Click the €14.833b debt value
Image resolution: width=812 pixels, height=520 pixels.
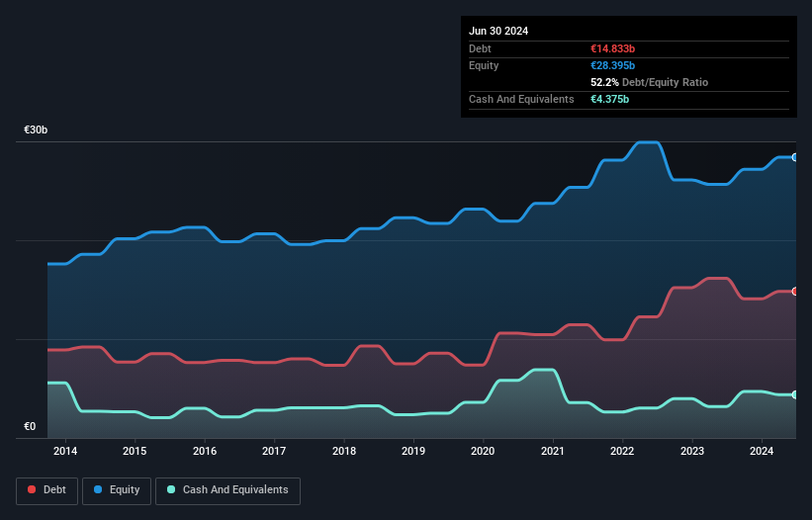(612, 48)
